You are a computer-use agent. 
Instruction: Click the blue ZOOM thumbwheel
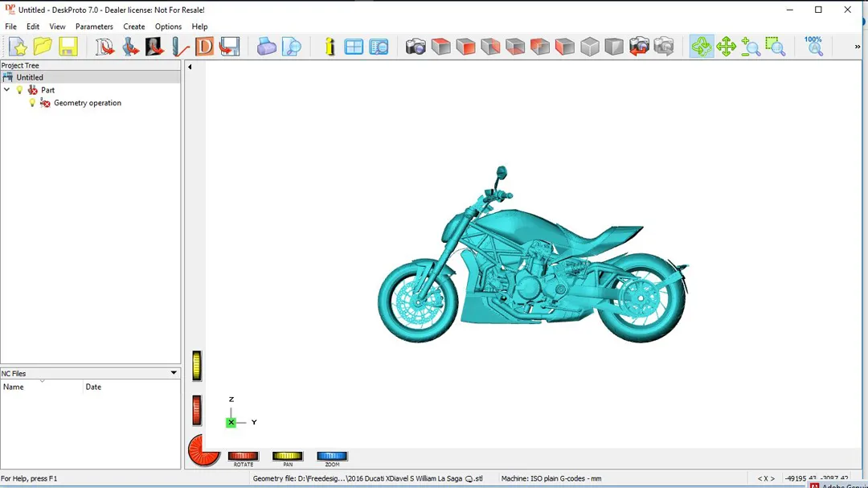pos(332,456)
